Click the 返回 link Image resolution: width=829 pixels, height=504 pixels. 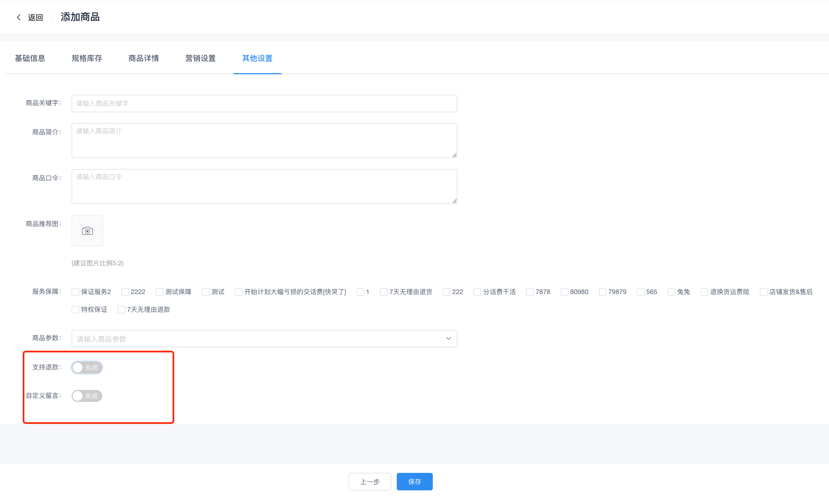[x=35, y=17]
